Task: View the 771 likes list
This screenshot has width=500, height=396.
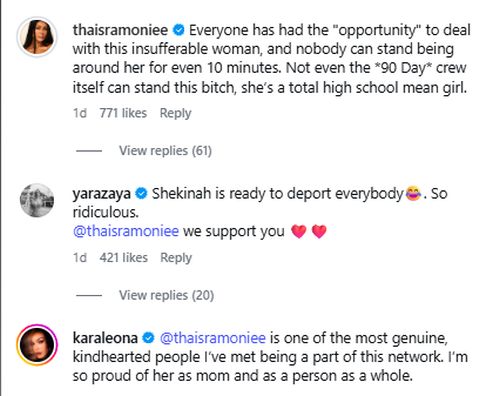Action: [x=123, y=113]
